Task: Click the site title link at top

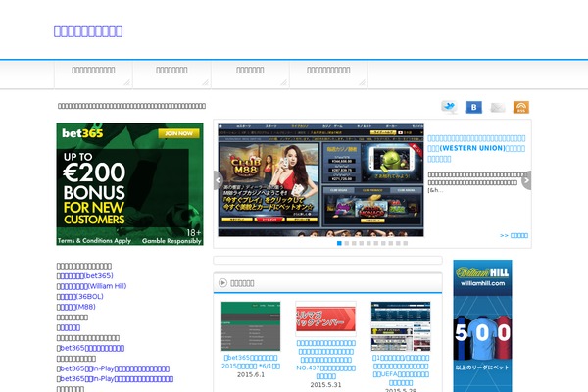Action: coord(88,31)
